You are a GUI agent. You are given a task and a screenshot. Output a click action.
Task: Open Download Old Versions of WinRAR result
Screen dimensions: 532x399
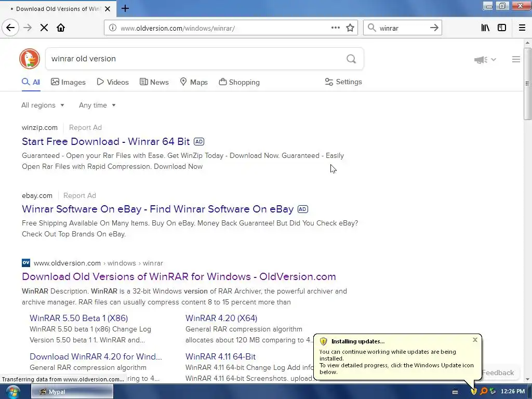tap(179, 276)
